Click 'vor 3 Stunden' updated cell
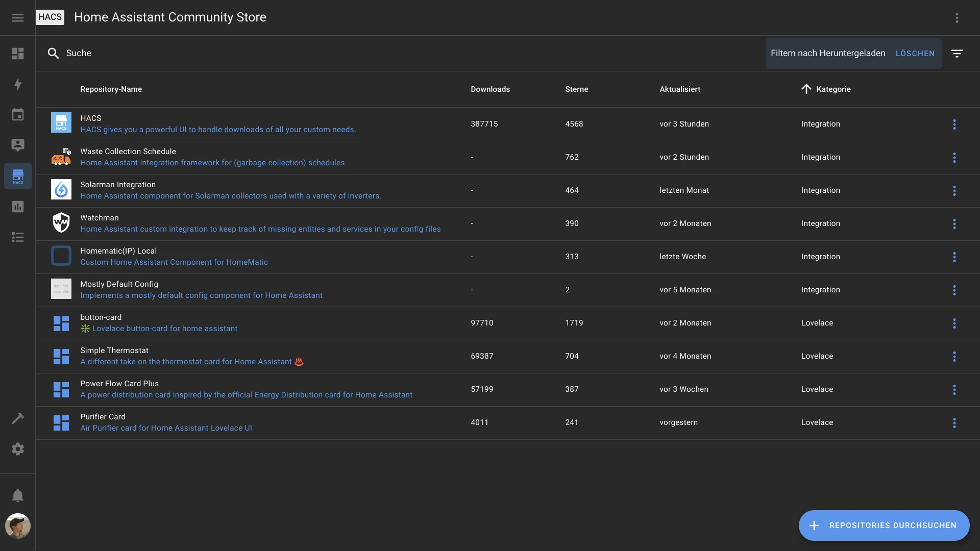The image size is (980, 551). tap(684, 124)
